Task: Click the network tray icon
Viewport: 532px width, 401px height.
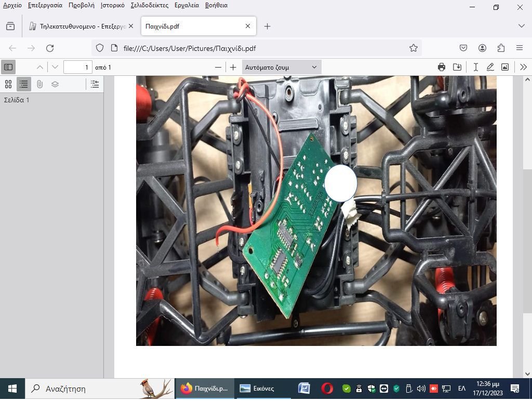Action: coord(446,389)
